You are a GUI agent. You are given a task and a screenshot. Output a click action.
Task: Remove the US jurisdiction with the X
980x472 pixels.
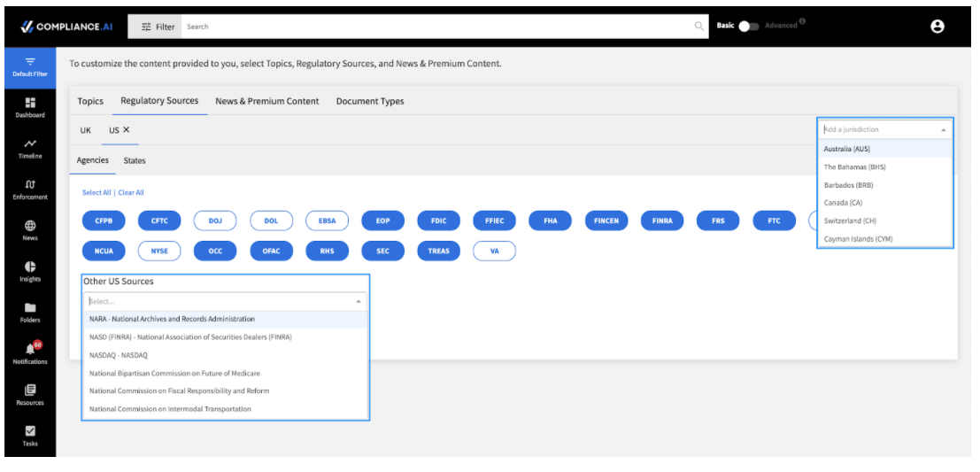(127, 130)
